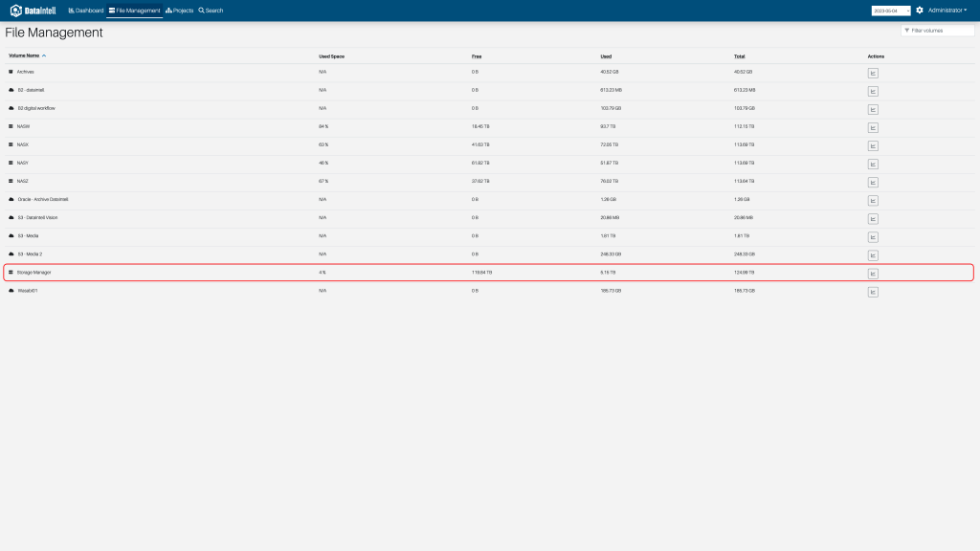The height and width of the screenshot is (551, 980).
Task: Select the Oracle - Archive Dataintell name
Action: point(43,199)
